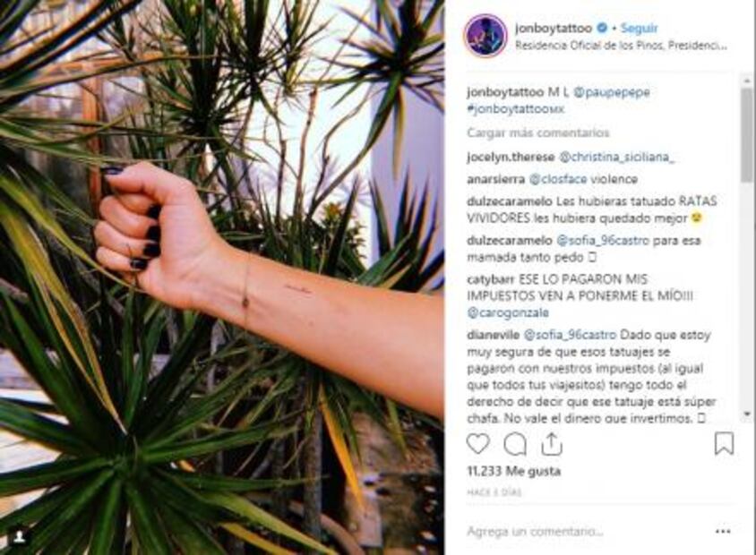Click the scroll up arrow in comments

point(748,80)
